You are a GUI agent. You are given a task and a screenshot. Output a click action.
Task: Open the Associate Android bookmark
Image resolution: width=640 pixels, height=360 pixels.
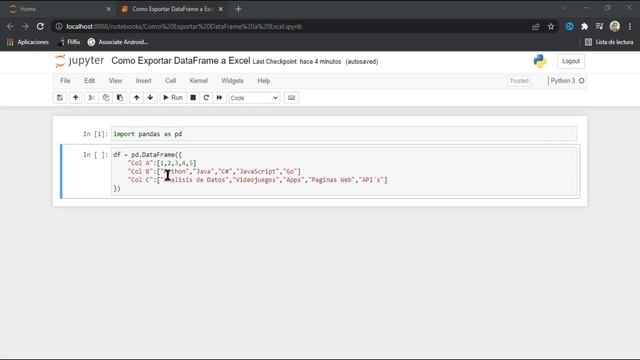click(x=118, y=42)
